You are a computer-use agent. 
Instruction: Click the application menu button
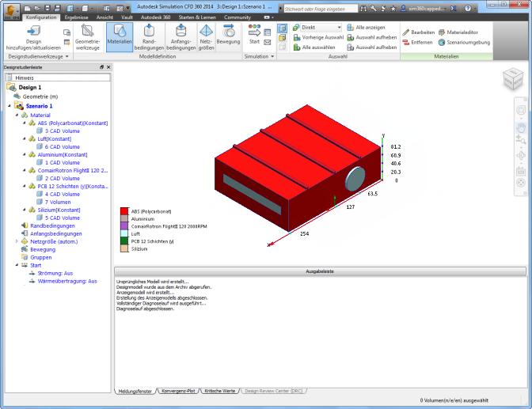(x=12, y=12)
